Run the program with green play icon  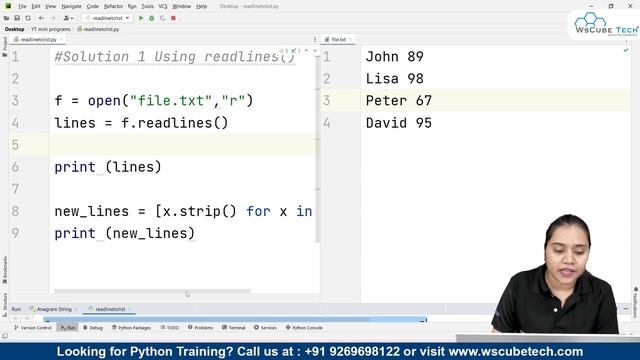coord(141,18)
